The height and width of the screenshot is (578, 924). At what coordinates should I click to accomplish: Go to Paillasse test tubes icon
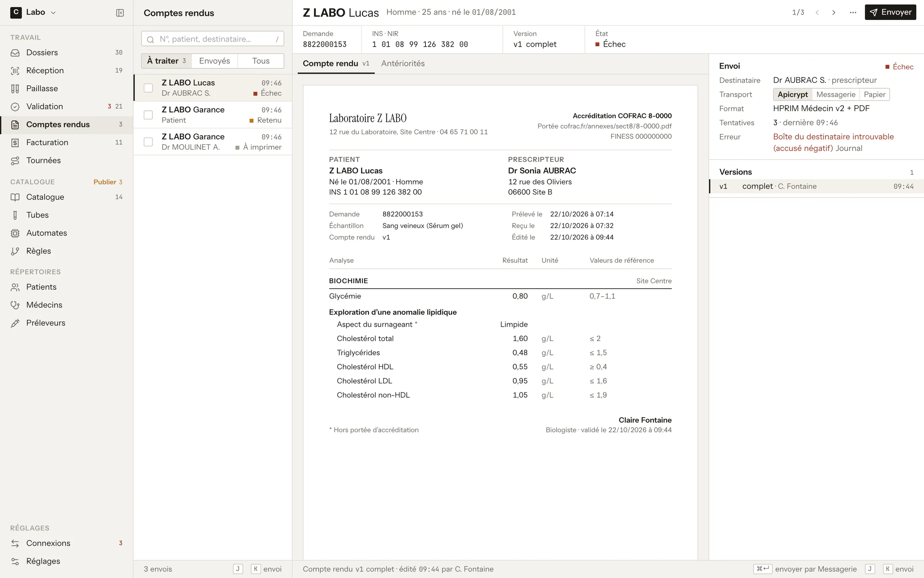(x=15, y=89)
